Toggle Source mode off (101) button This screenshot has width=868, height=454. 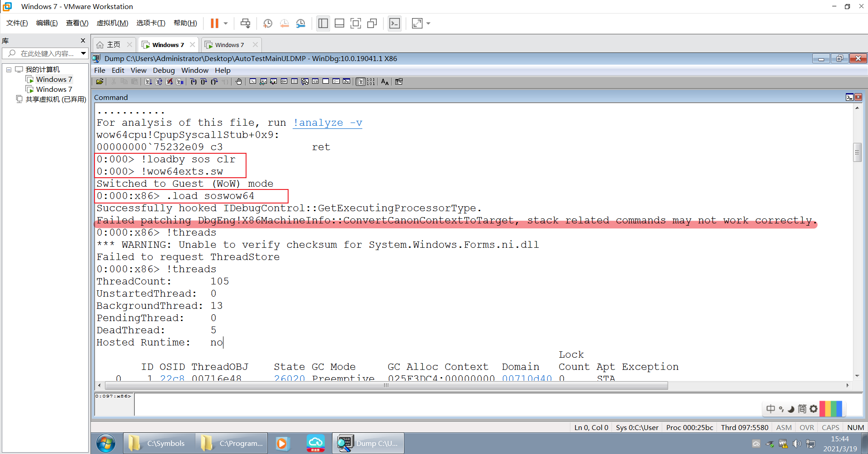click(x=371, y=82)
